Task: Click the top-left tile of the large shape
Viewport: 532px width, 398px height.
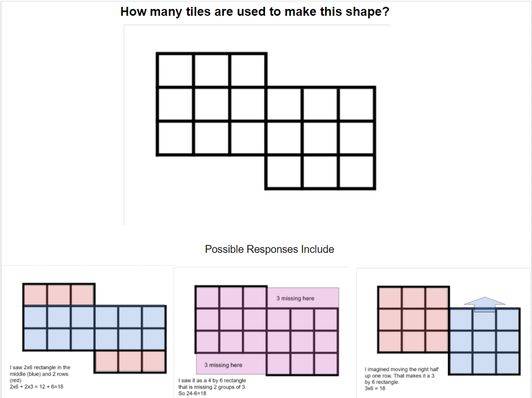Action: pyautogui.click(x=176, y=70)
